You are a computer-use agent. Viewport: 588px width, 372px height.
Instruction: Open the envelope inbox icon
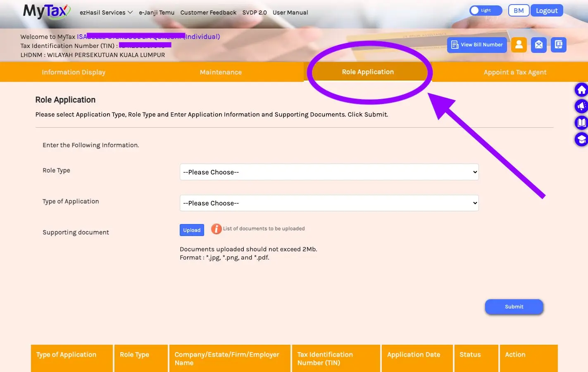pyautogui.click(x=539, y=45)
